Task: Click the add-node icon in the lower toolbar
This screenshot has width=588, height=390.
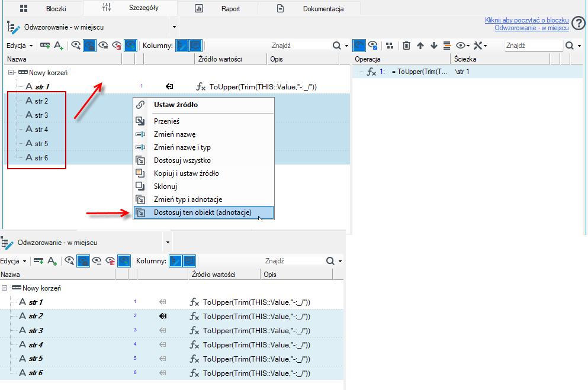Action: tap(38, 261)
